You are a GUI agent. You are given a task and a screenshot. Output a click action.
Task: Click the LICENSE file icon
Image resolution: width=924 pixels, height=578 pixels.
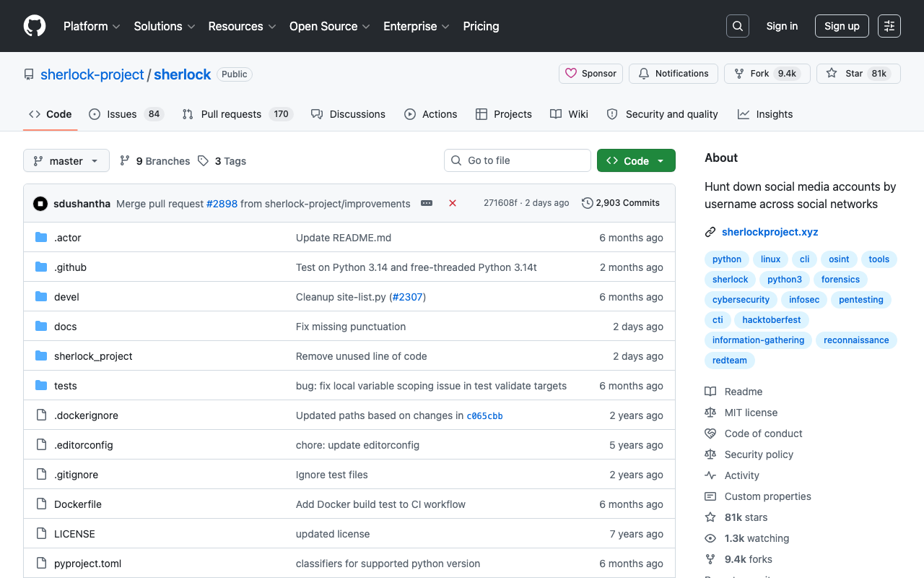[x=41, y=534]
